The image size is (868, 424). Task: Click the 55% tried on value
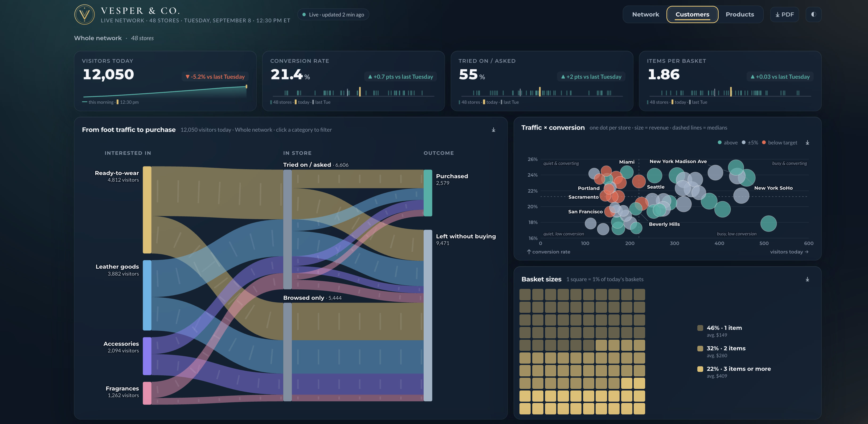[471, 74]
